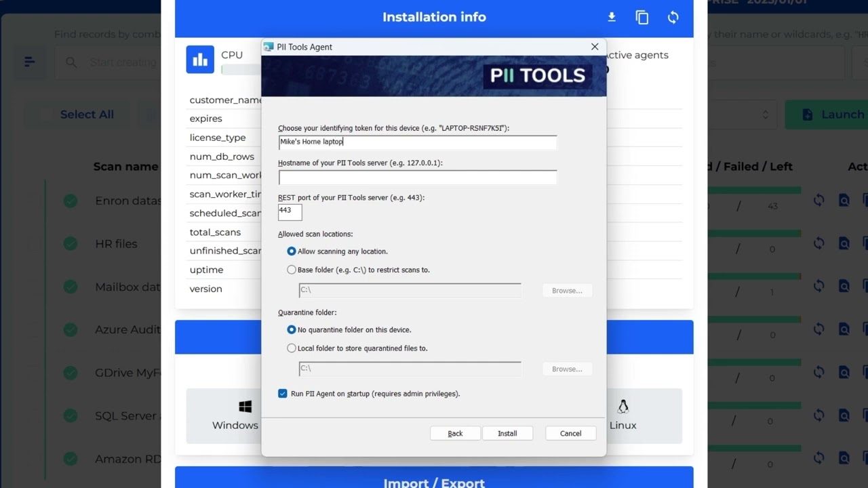Click the blue CPU chart icon
868x488 pixels.
coord(200,60)
